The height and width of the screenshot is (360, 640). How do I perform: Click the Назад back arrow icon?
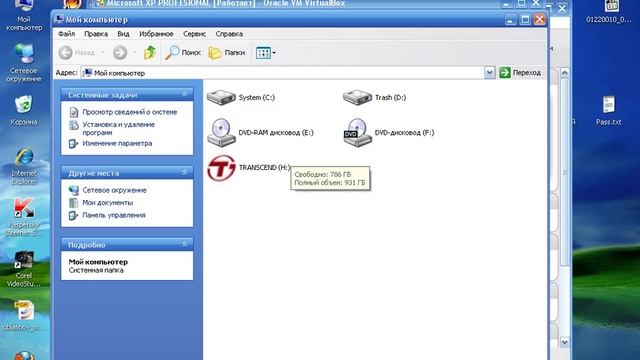click(65, 53)
